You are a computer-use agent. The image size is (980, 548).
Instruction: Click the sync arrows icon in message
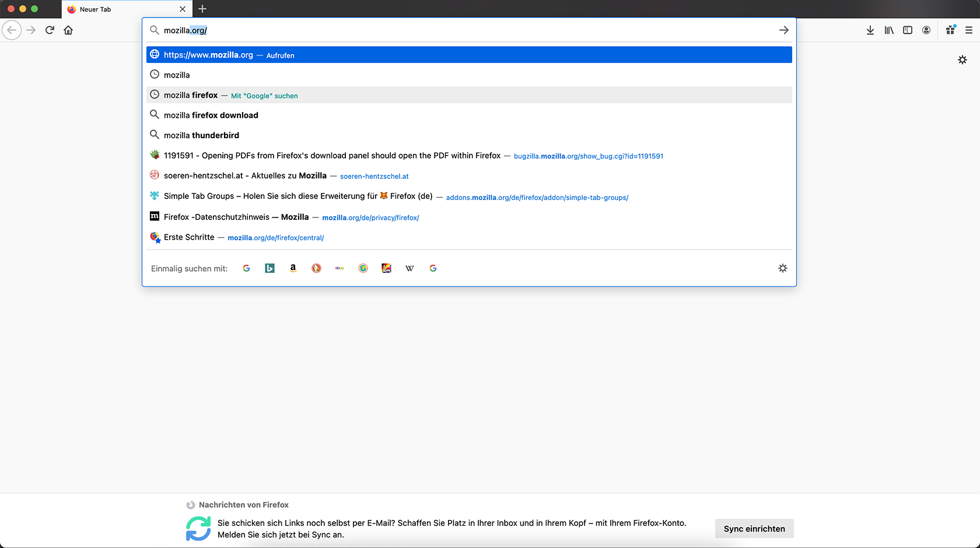(x=198, y=529)
